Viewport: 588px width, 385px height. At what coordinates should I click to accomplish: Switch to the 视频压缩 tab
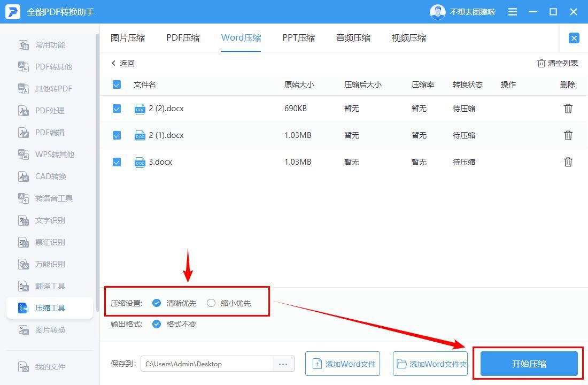409,38
